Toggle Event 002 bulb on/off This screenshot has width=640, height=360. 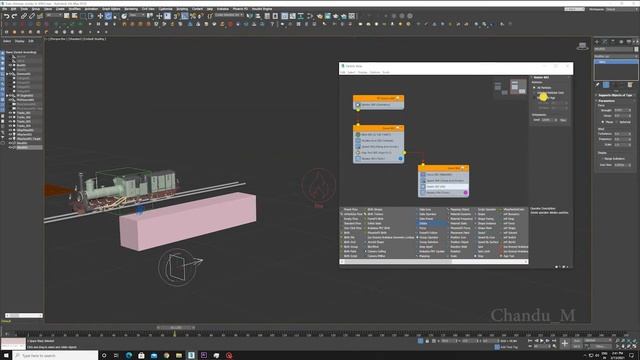463,168
